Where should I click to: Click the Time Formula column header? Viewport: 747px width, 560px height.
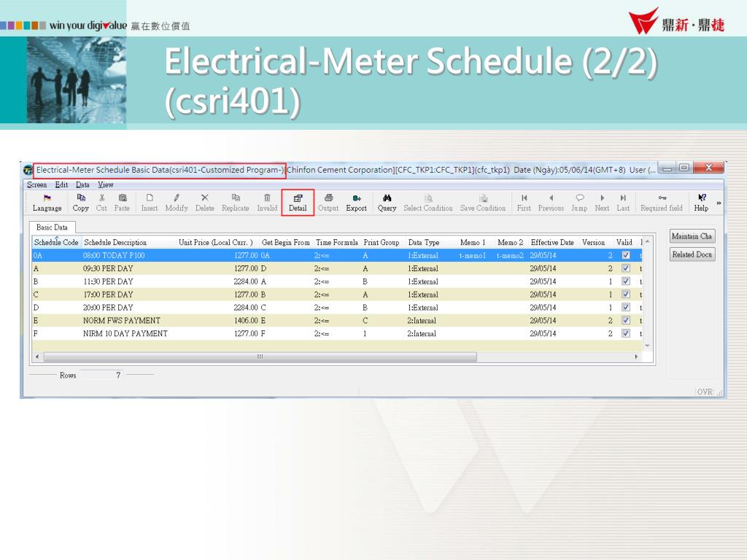click(337, 242)
